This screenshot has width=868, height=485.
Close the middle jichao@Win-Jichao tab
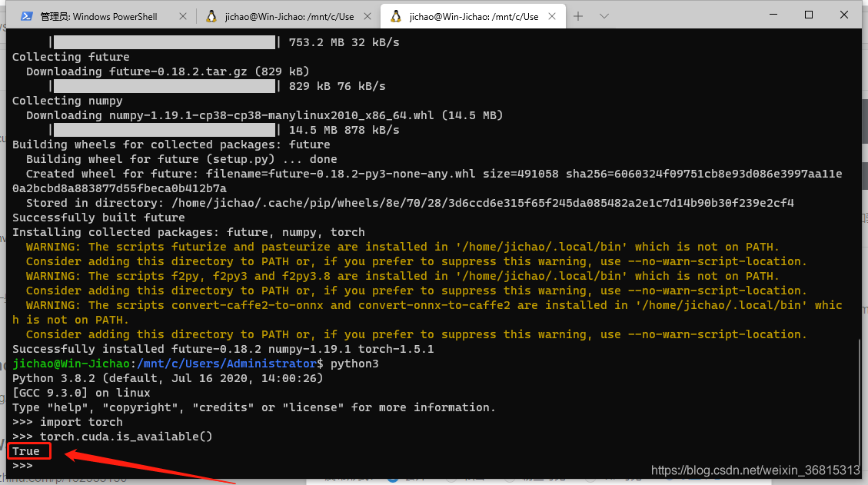pos(368,14)
